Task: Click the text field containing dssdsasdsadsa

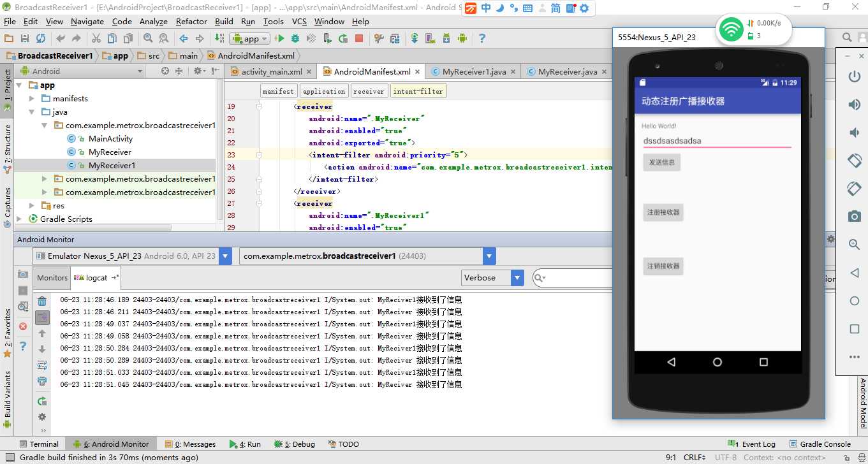Action: click(717, 140)
